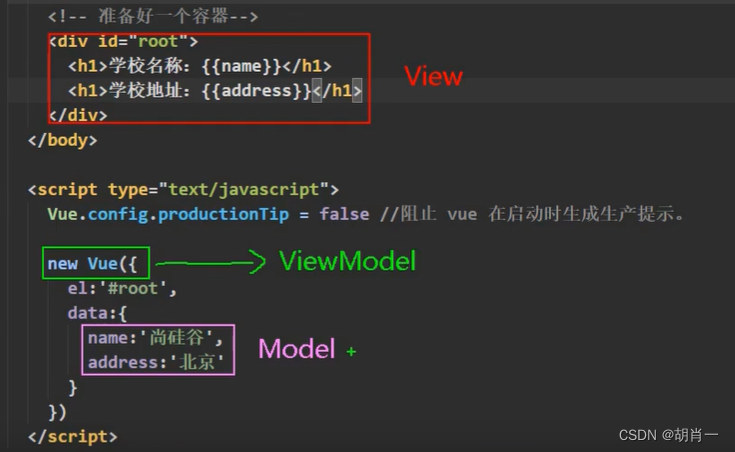Select the {{address}} interpolation text
Screen dimensions: 735x452
point(256,90)
